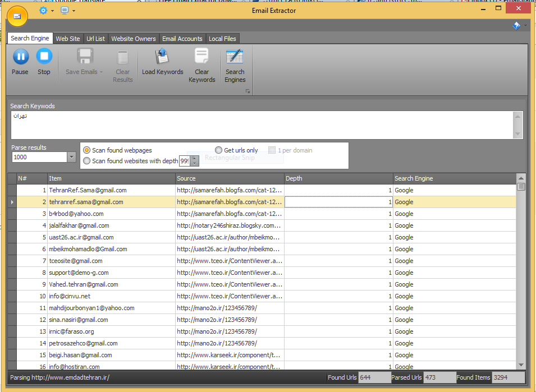Toggle the 1 per domain checkbox
The height and width of the screenshot is (392, 536).
(272, 150)
